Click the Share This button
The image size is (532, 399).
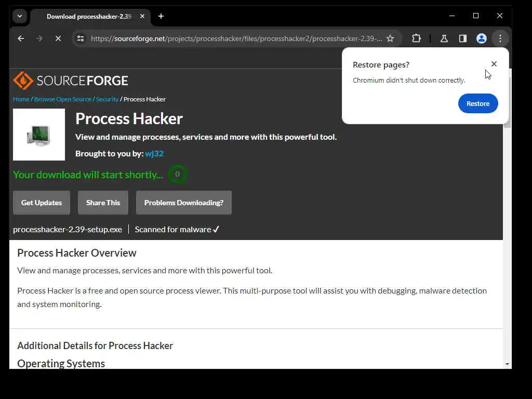coord(103,203)
